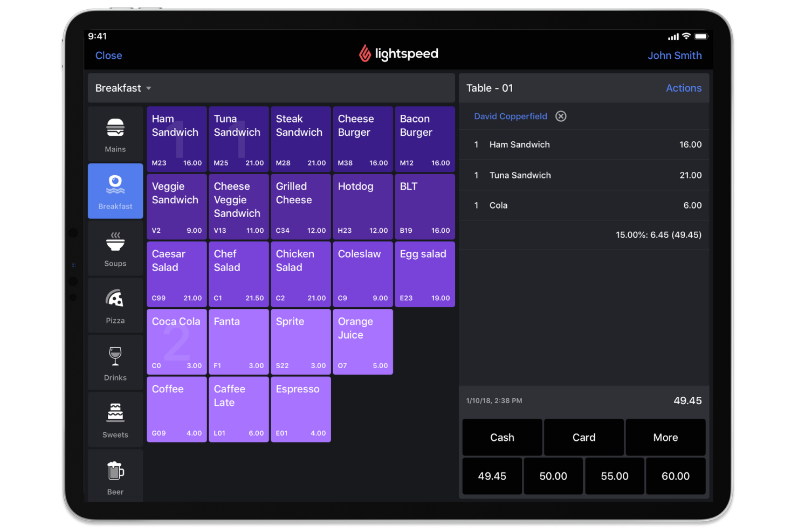
Task: Select the 50.00 quick amount
Action: 553,475
